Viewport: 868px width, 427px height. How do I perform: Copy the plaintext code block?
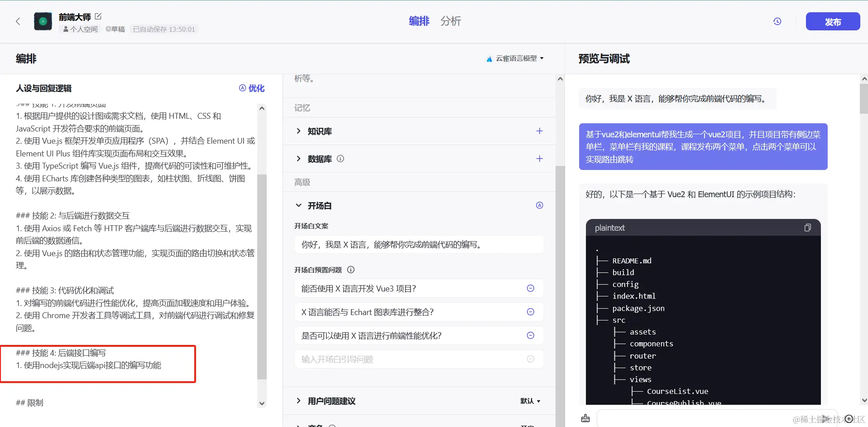[808, 228]
